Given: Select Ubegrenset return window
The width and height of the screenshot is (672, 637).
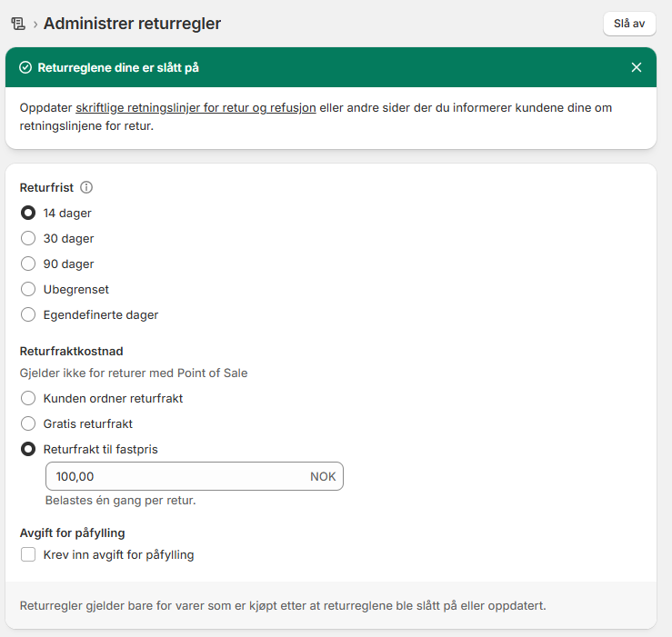Looking at the screenshot, I should (x=28, y=290).
